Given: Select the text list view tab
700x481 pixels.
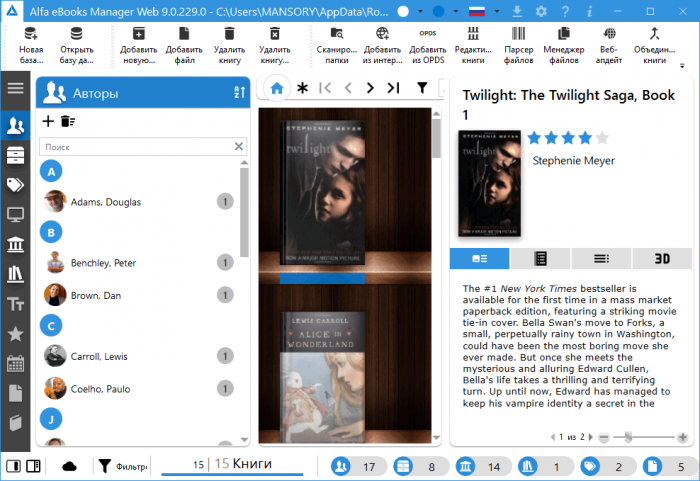Looking at the screenshot, I should coord(601,258).
